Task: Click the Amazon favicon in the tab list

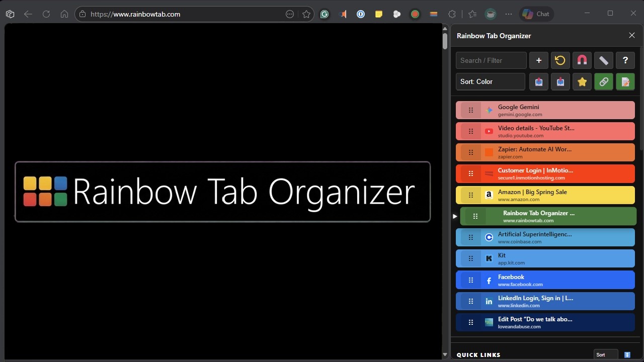Action: (489, 195)
